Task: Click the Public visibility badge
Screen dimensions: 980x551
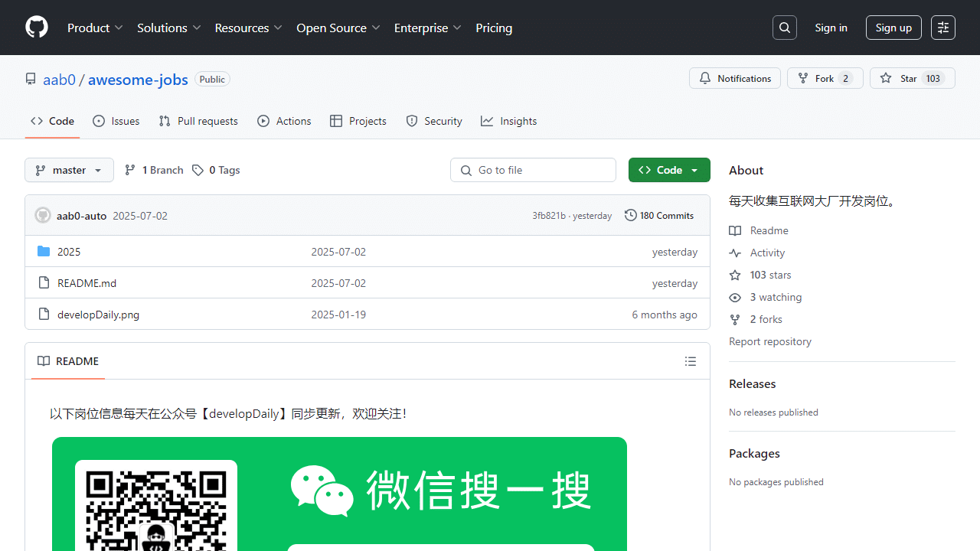Action: pyautogui.click(x=212, y=80)
